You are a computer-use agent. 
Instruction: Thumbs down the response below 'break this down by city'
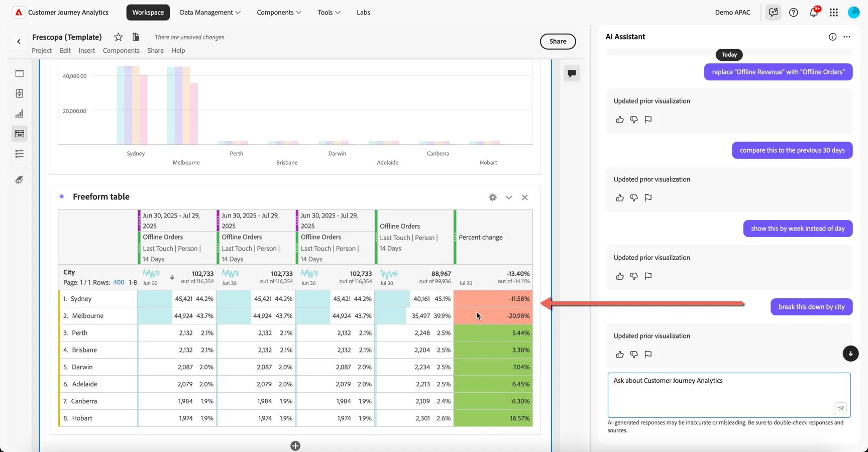click(x=634, y=355)
